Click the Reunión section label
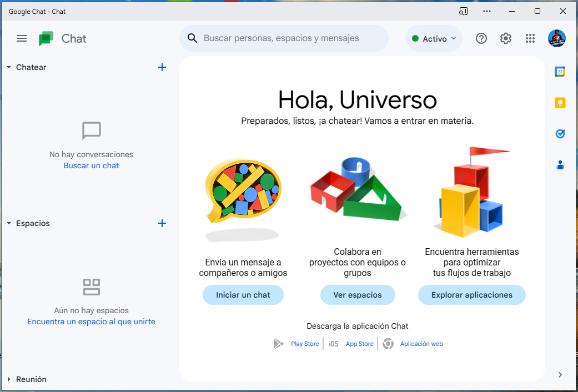 [x=31, y=379]
